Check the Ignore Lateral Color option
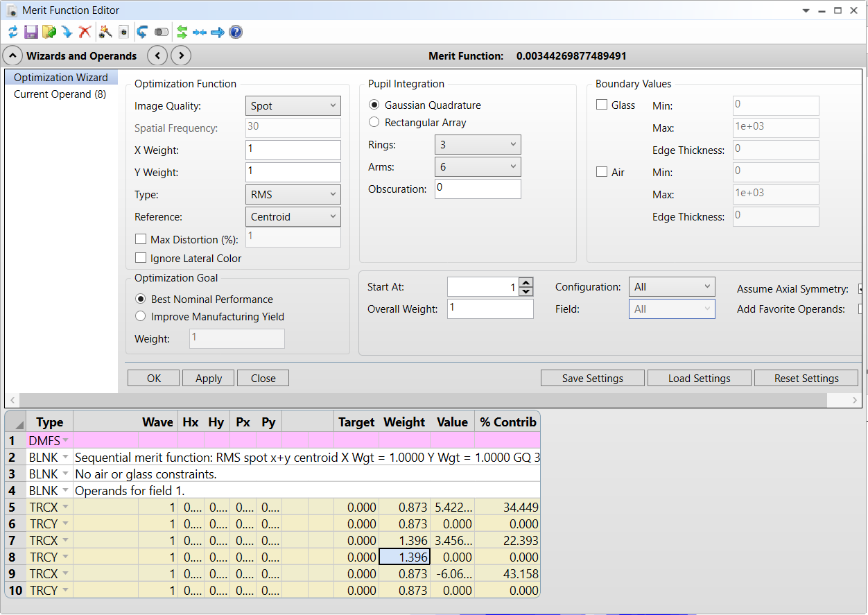 tap(141, 259)
